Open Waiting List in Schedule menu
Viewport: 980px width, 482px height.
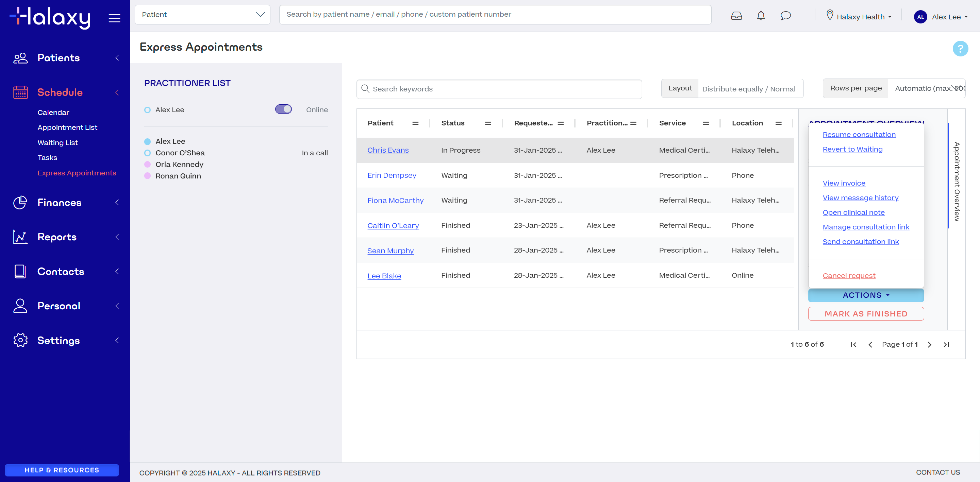[x=57, y=142]
